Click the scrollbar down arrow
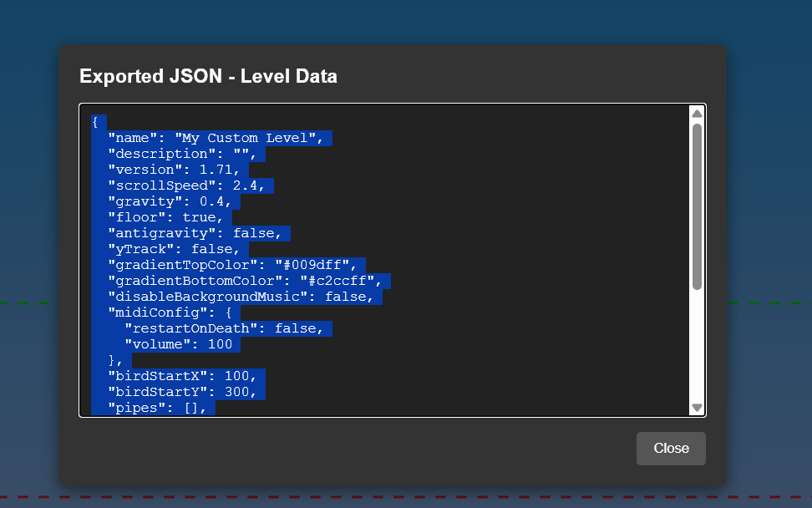812x508 pixels. click(x=697, y=408)
